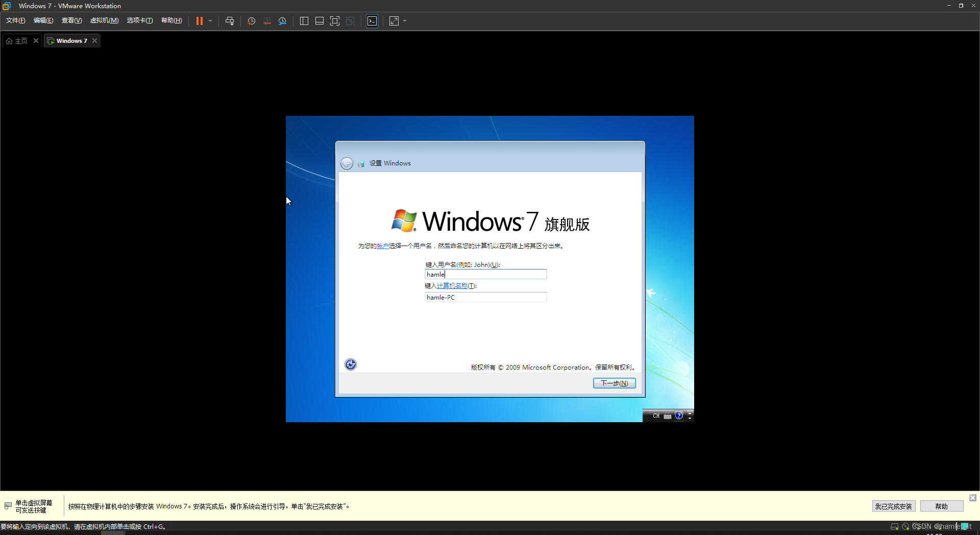Toggle the thumbnail bar layout icon

tap(320, 21)
